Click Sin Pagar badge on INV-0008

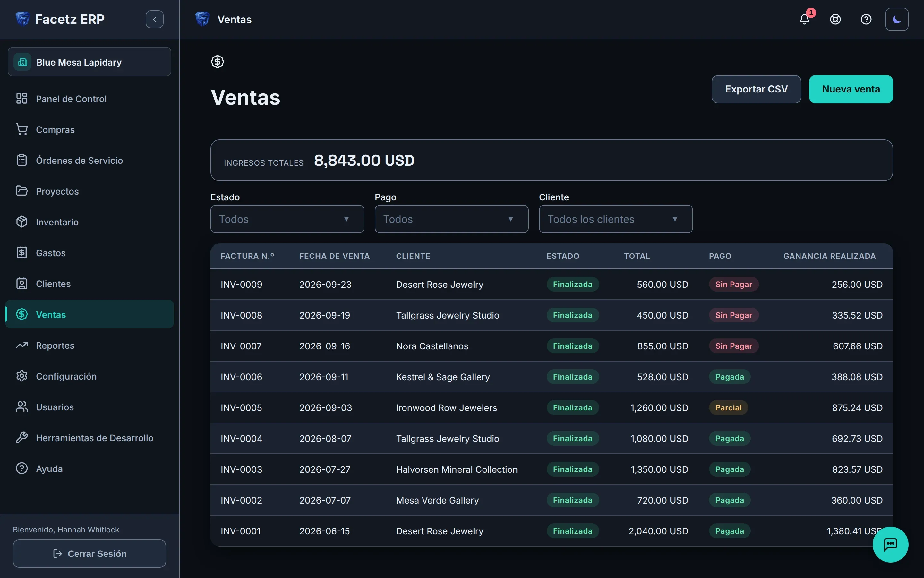coord(733,315)
